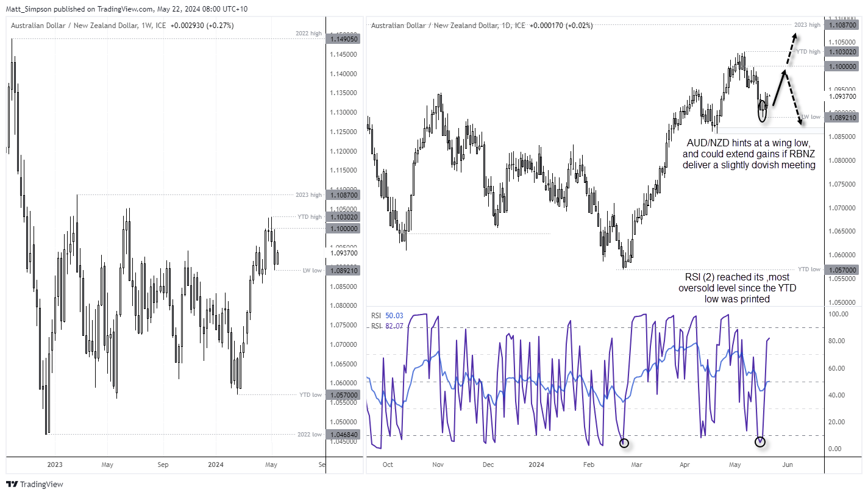Click 1.130000 on the weekly price axis
868x495 pixels.
[x=344, y=112]
